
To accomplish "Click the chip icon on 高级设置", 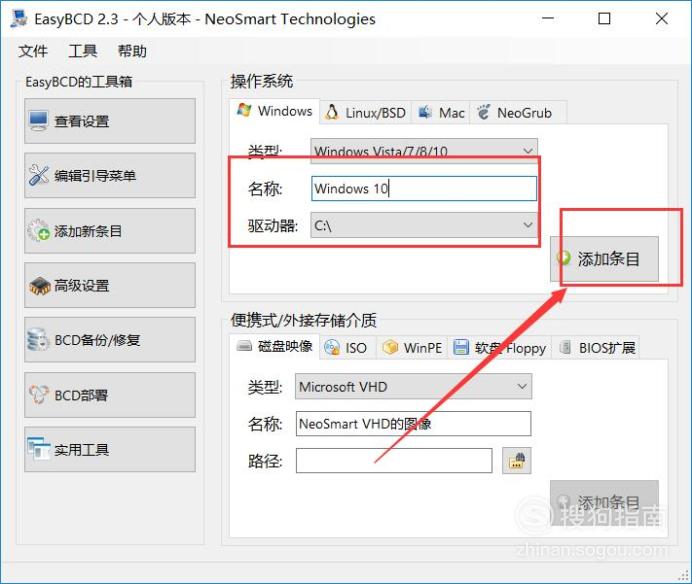I will 40,286.
